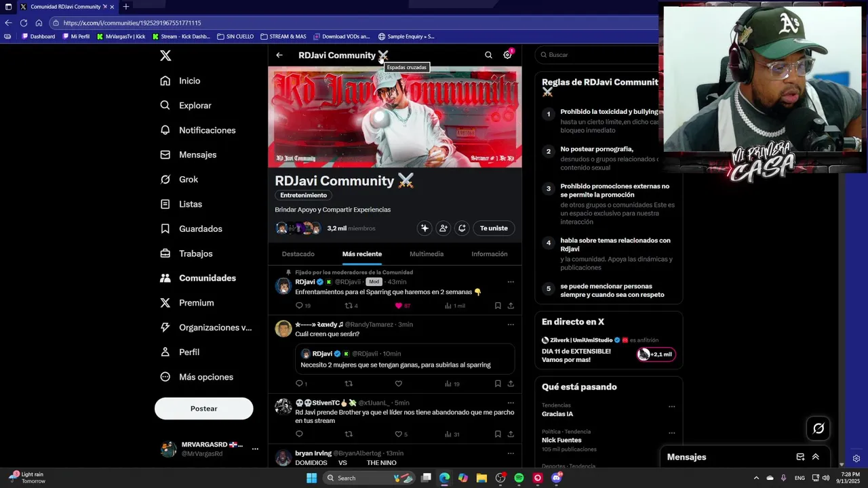The height and width of the screenshot is (488, 868).
Task: Open the Multimedia tab
Action: coord(427,254)
